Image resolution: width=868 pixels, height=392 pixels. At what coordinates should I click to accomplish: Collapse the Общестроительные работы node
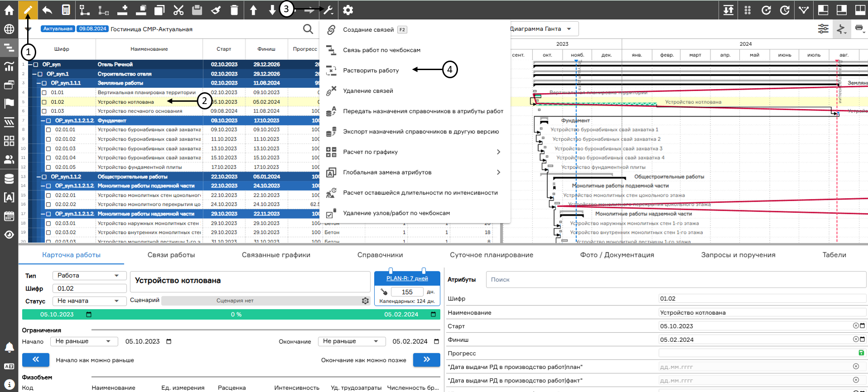[x=38, y=177]
